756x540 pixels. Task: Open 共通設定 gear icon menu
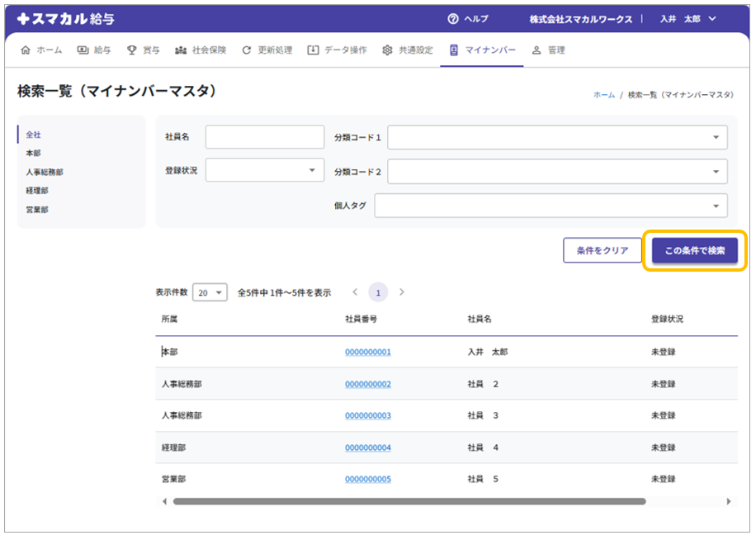point(407,50)
